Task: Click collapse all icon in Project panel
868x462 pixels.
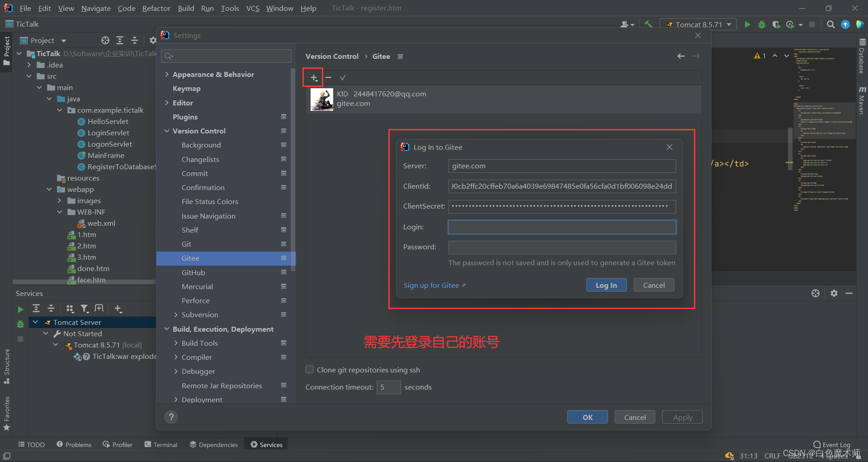Action: 135,40
